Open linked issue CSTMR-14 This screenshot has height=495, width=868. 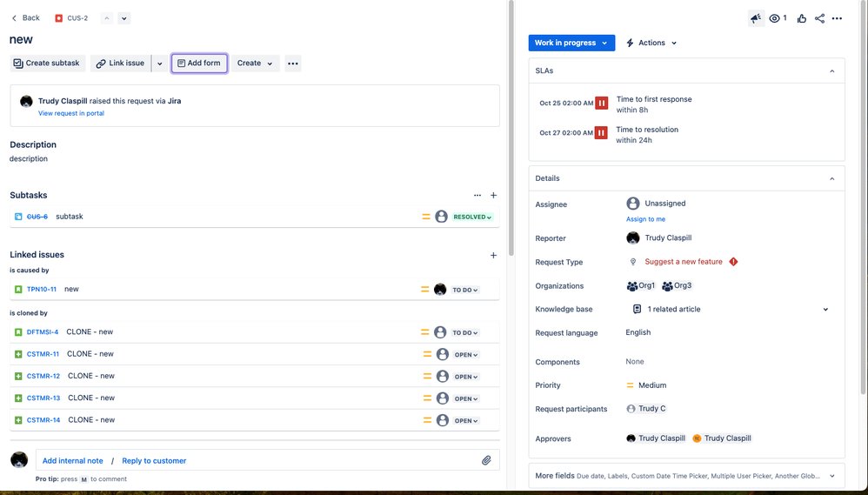[43, 420]
